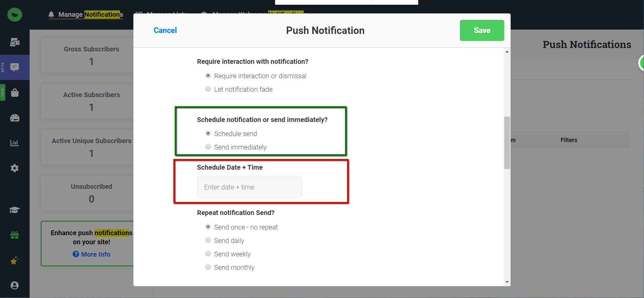Open the shopping bag sidebar icon marked NEW
The image size is (644, 298).
[15, 92]
